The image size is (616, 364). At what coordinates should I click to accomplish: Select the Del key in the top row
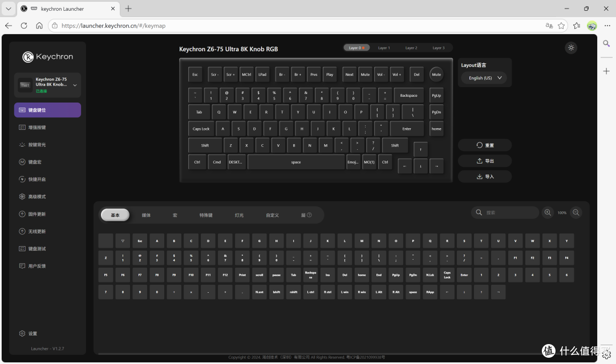416,75
